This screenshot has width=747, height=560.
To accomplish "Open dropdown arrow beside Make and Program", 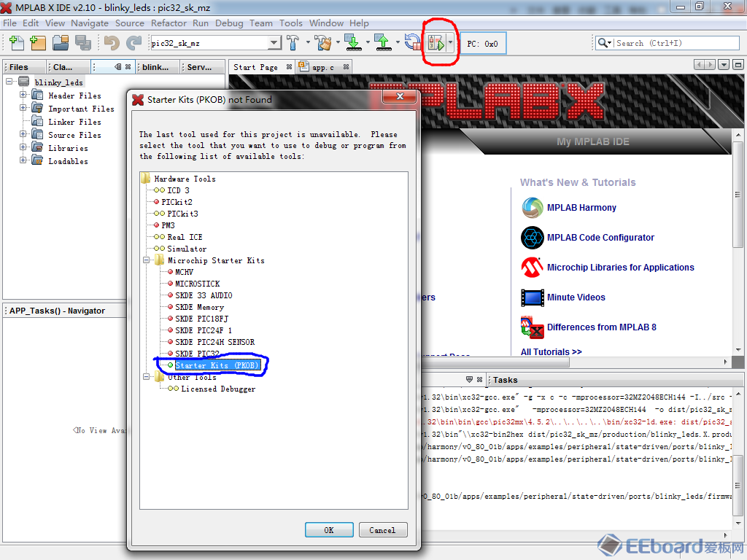I will [368, 43].
